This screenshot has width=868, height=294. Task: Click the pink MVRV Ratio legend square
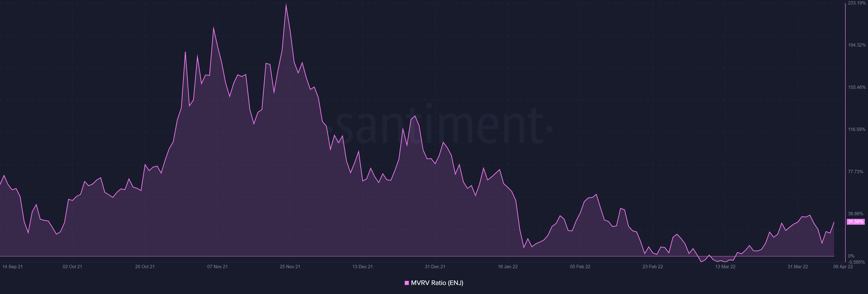(407, 283)
